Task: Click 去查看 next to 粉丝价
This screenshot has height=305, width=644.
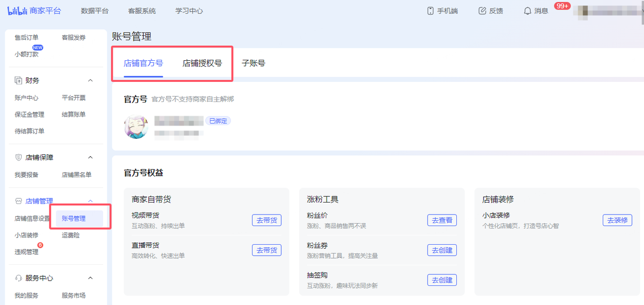Action: tap(442, 220)
